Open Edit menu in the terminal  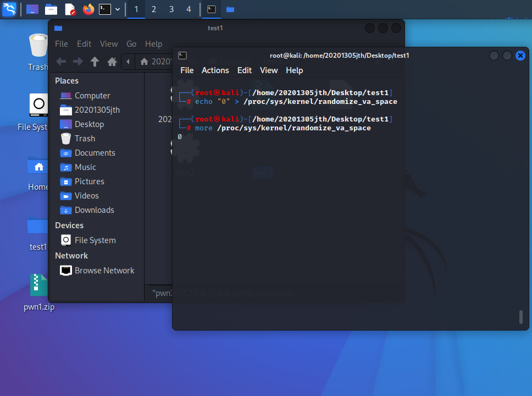[244, 70]
